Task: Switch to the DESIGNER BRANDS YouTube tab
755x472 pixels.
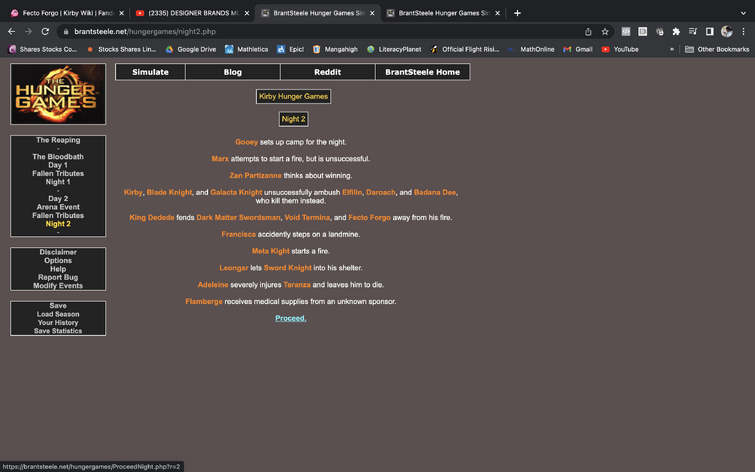Action: [x=193, y=13]
